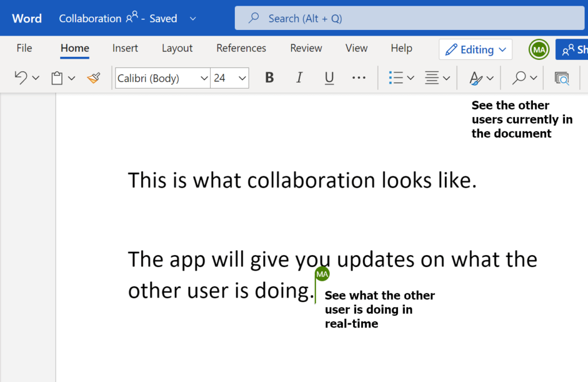Click the Share button

572,49
